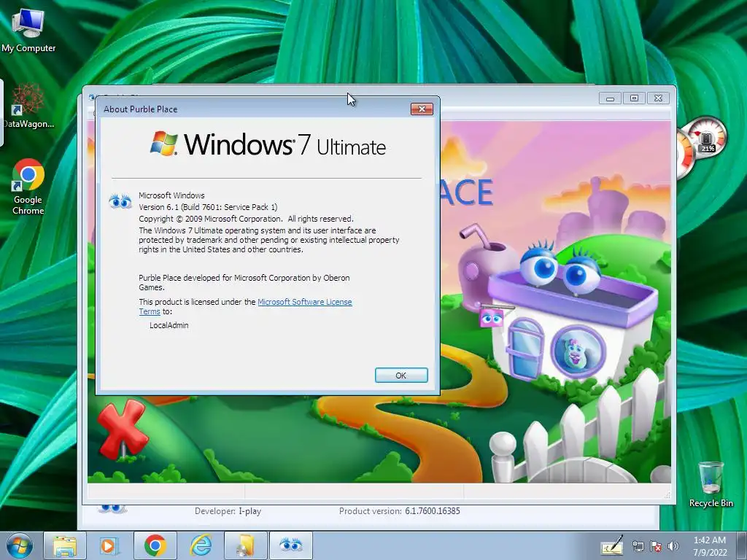Viewport: 747px width, 560px height.
Task: Open My Computer desktop icon
Action: click(28, 31)
